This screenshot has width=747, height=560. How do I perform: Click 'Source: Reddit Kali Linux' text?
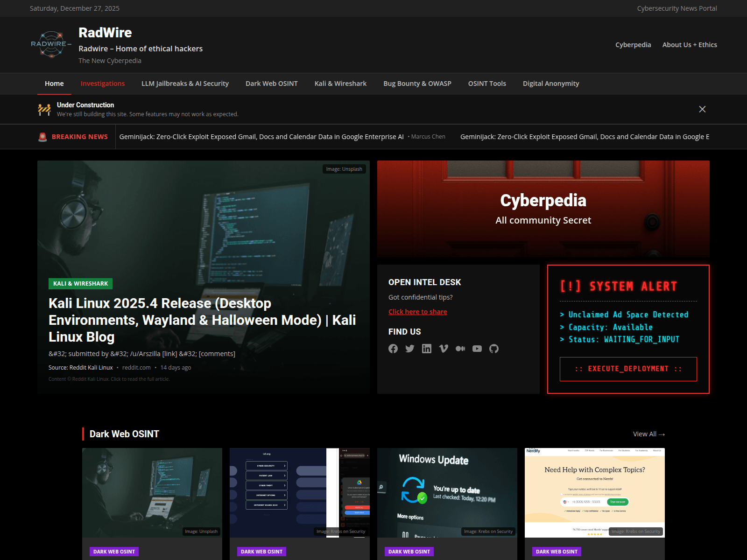click(x=81, y=368)
